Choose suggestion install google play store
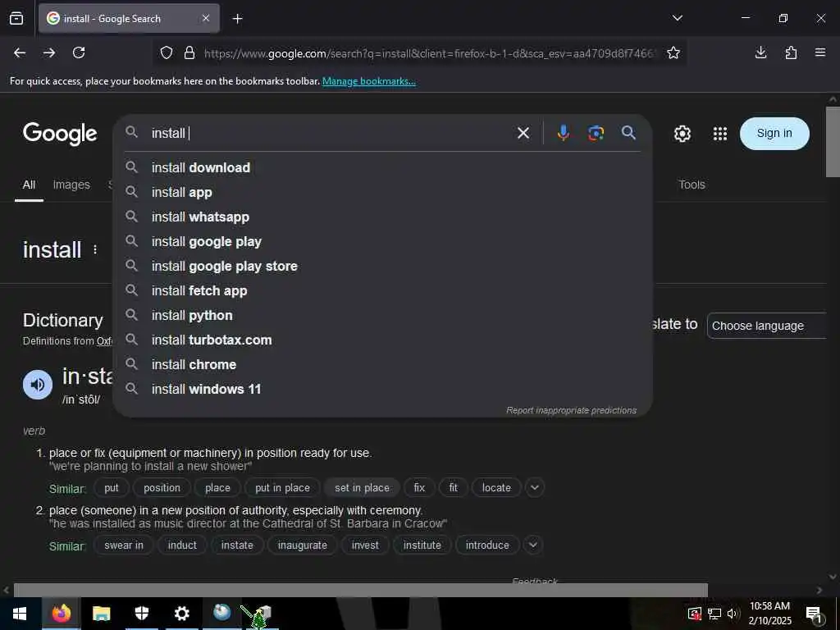The width and height of the screenshot is (840, 630). pos(382,267)
